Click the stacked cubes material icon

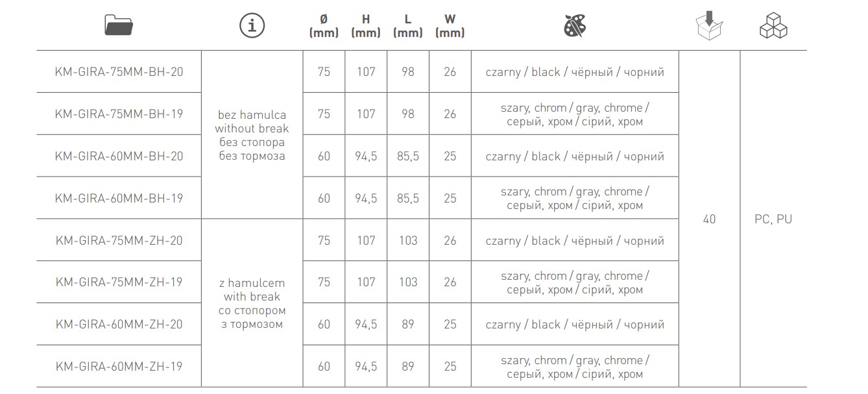click(773, 26)
